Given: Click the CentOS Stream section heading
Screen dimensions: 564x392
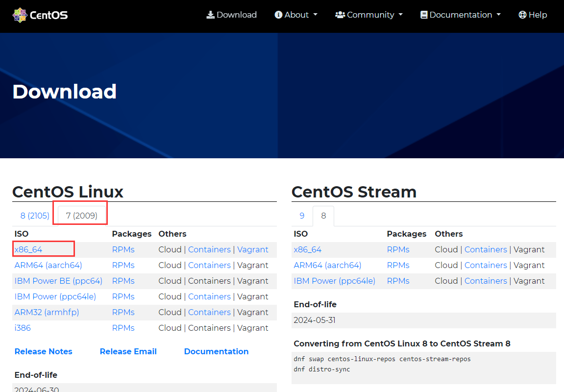Looking at the screenshot, I should tap(354, 192).
